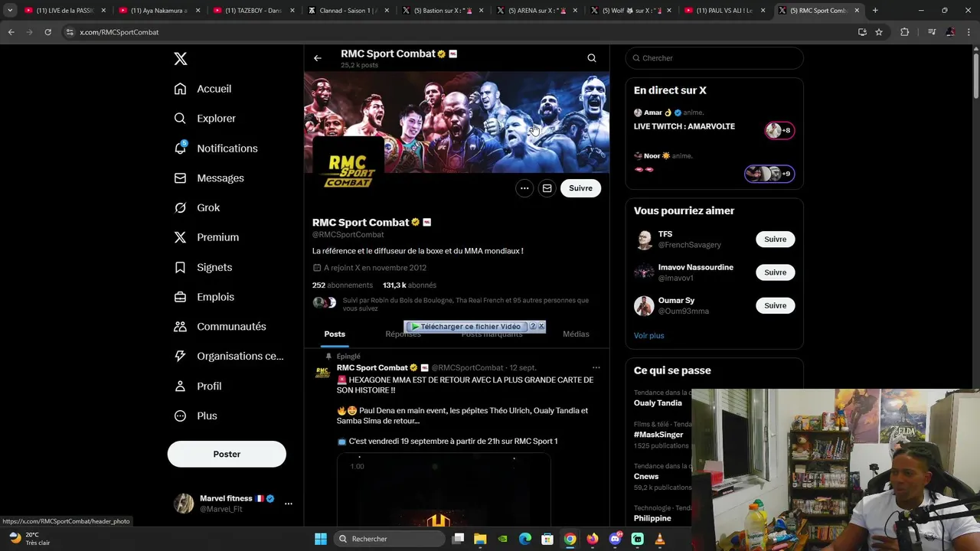Click the X logo in the sidebar
The image size is (980, 551).
click(x=180, y=59)
